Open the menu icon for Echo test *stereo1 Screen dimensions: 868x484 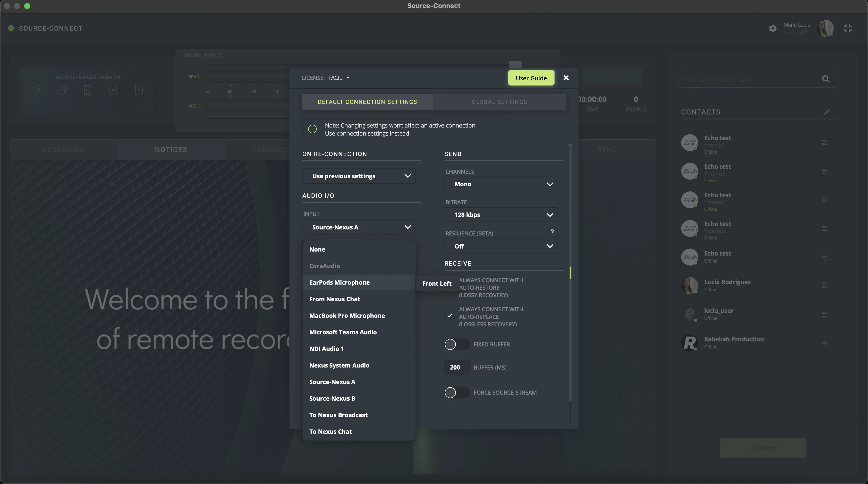[x=825, y=200]
